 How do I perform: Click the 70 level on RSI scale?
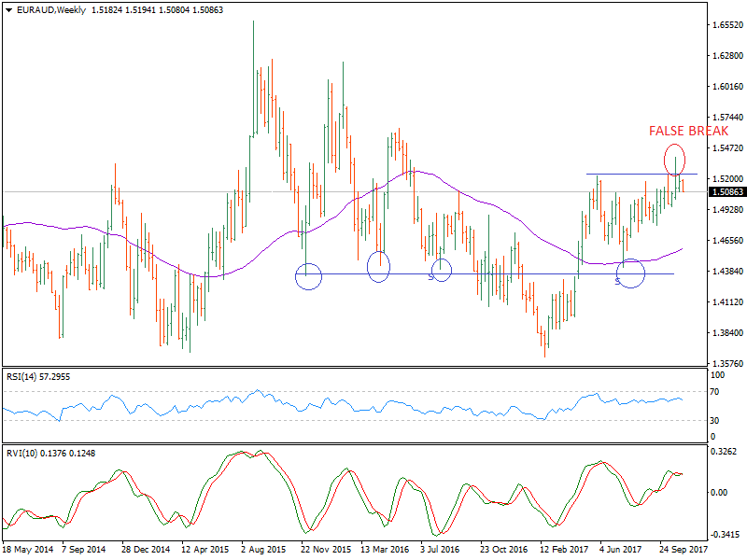click(716, 392)
